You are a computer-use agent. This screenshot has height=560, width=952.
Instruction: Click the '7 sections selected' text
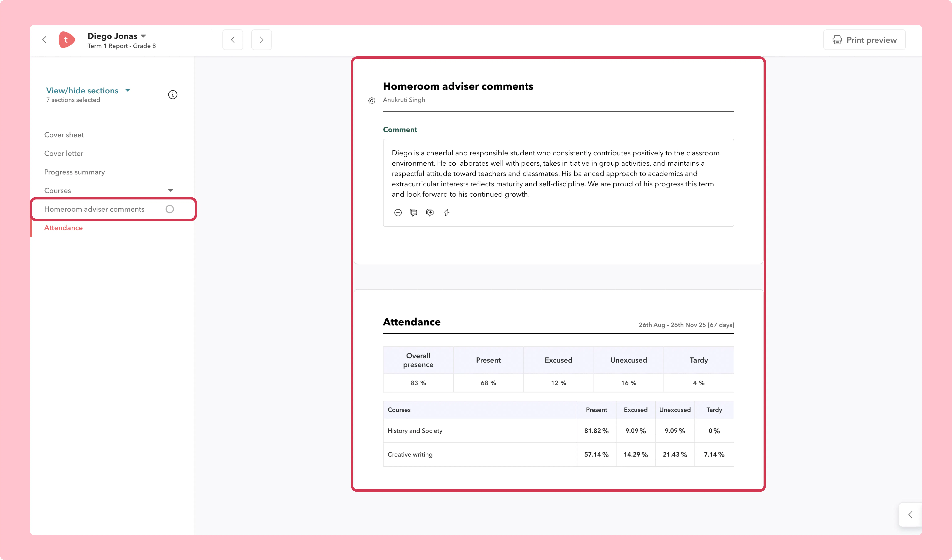pyautogui.click(x=73, y=100)
